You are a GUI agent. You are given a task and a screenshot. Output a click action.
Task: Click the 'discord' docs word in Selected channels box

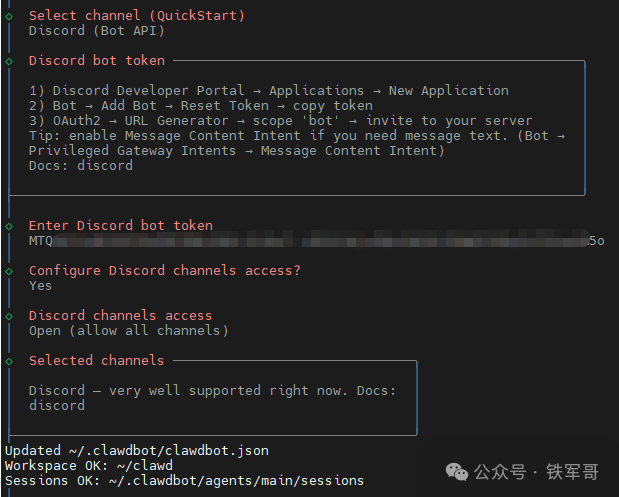(57, 406)
